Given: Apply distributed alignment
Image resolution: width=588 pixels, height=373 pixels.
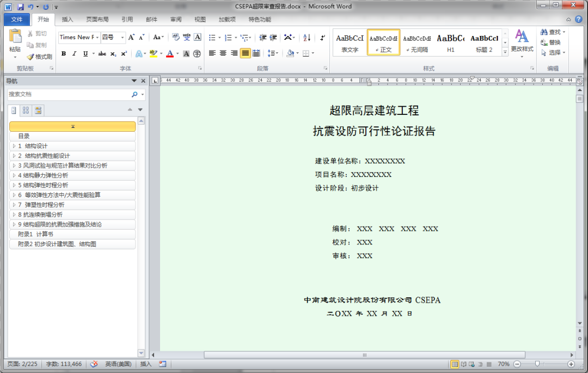Looking at the screenshot, I should click(256, 53).
